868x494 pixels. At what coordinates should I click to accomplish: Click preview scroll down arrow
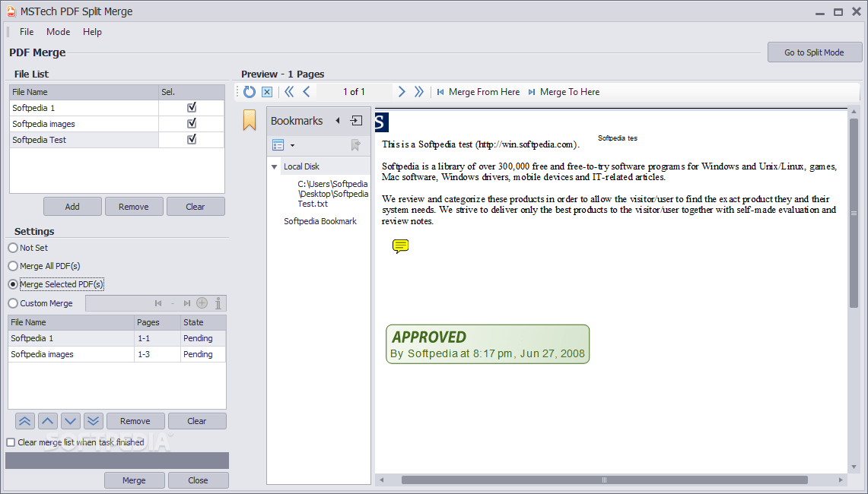(854, 467)
